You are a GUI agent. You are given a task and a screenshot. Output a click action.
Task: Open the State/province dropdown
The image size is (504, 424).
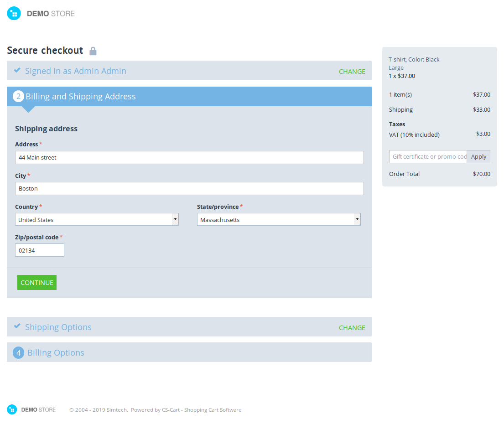point(279,219)
